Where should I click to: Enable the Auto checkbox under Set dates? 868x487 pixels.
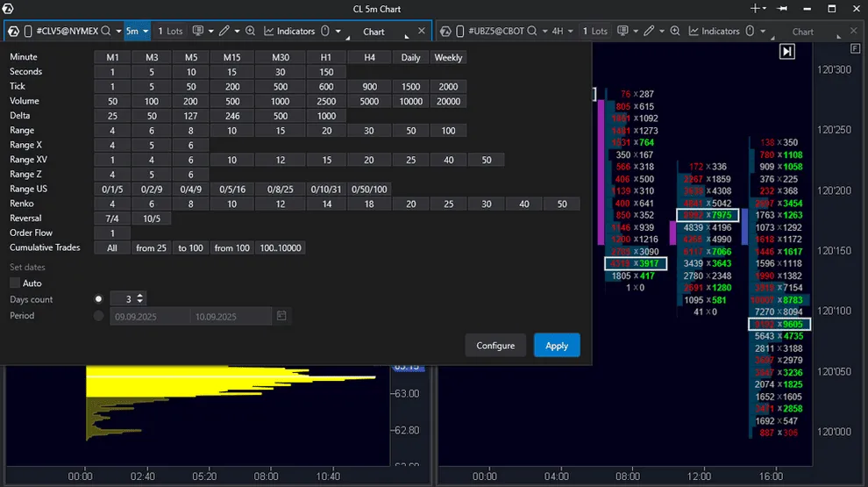coord(15,283)
